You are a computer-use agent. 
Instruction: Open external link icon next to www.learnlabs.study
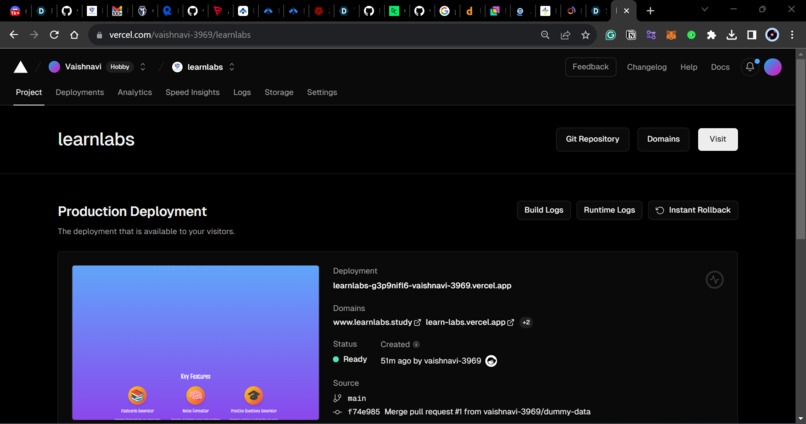(x=417, y=322)
